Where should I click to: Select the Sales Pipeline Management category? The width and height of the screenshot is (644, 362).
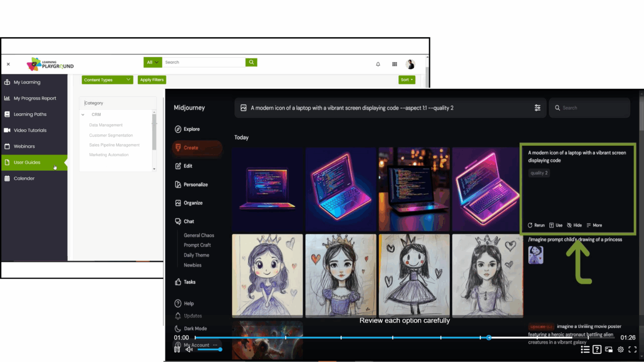(114, 145)
